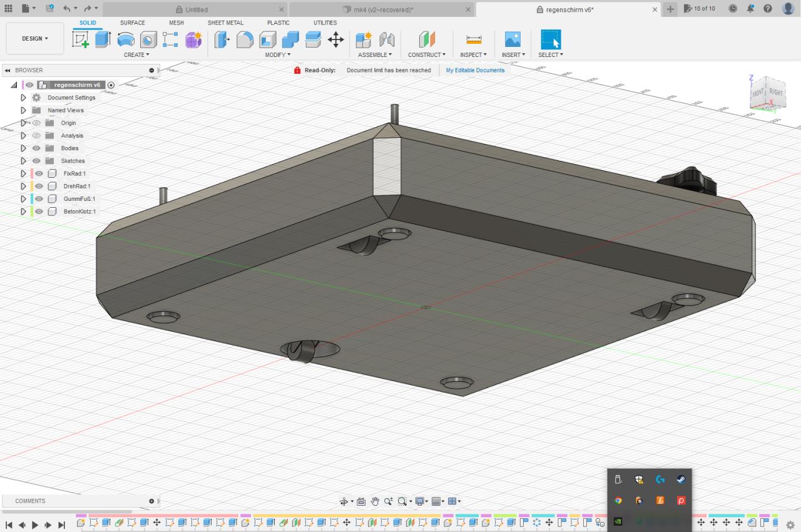Select the Combine tool
Image resolution: width=801 pixels, height=532 pixels.
(290, 40)
